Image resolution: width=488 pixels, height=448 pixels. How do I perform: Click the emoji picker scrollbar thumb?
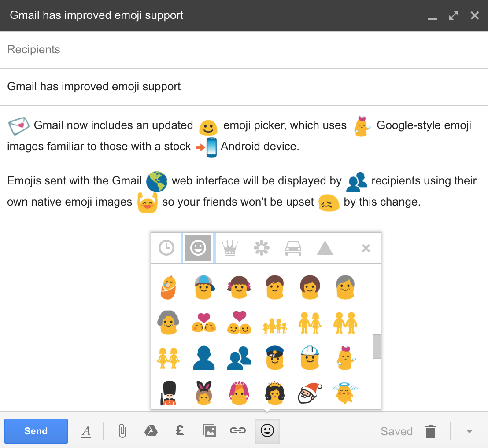(377, 346)
